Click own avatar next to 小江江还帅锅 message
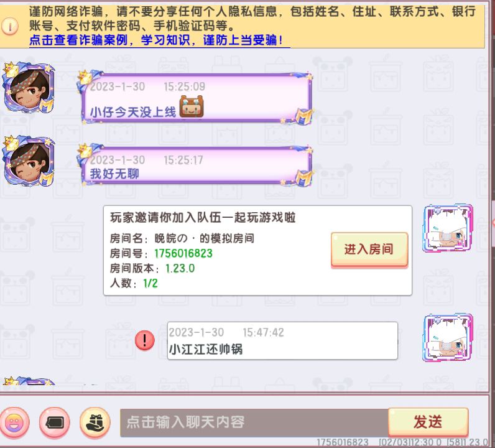 coord(448,338)
